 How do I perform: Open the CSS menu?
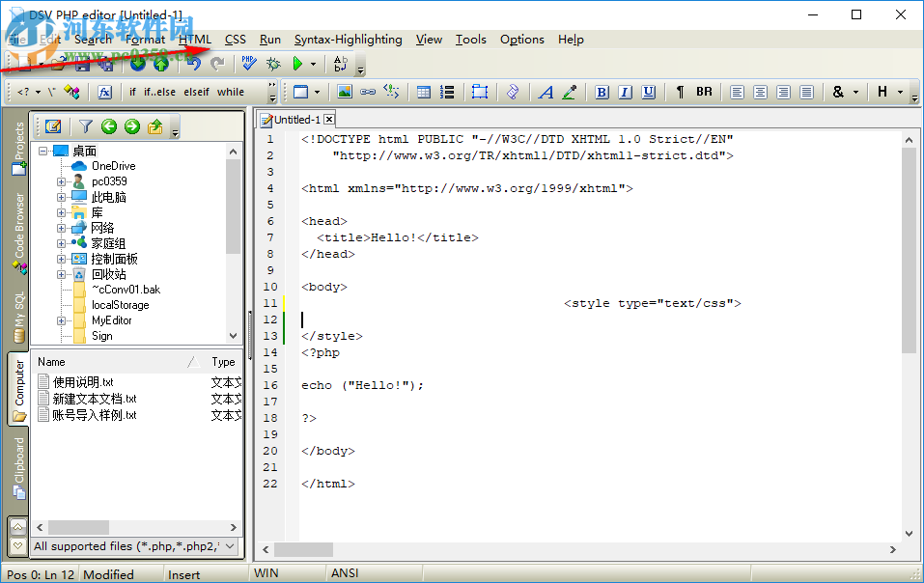(236, 40)
